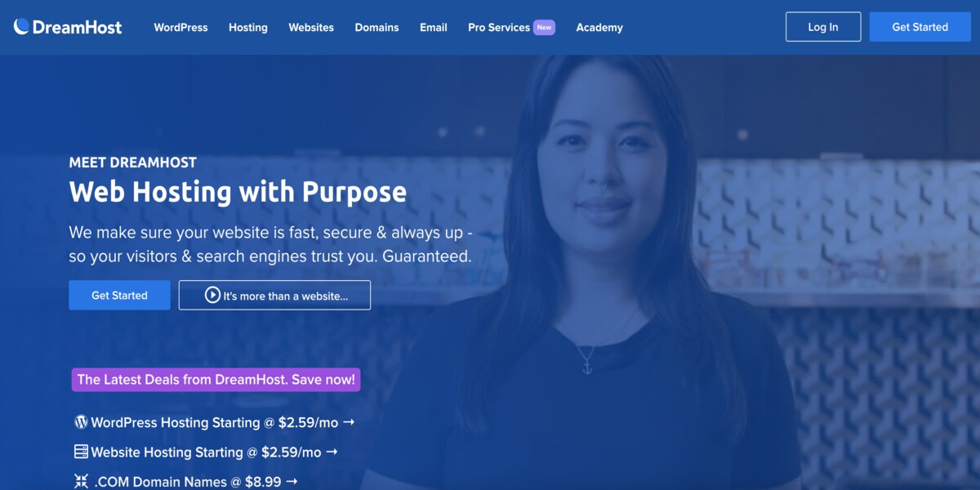Go to the Academy page
This screenshot has height=490, width=980.
599,27
